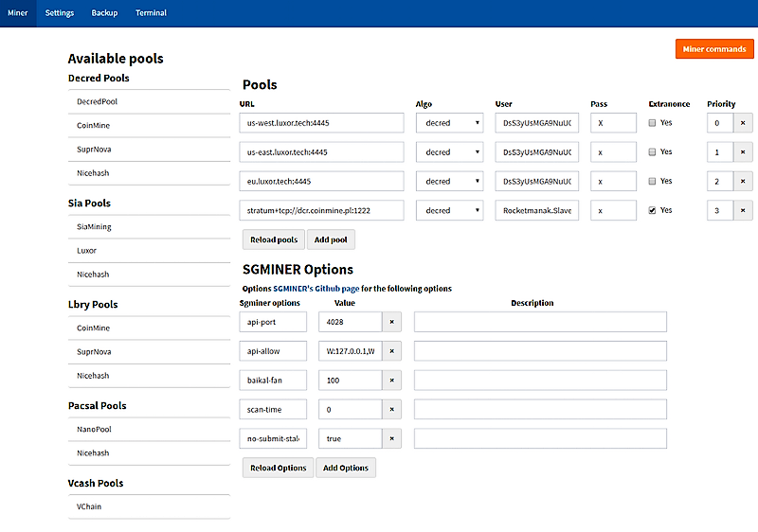The width and height of the screenshot is (758, 532).
Task: Select Nicehash under Sia Pools
Action: 149,275
